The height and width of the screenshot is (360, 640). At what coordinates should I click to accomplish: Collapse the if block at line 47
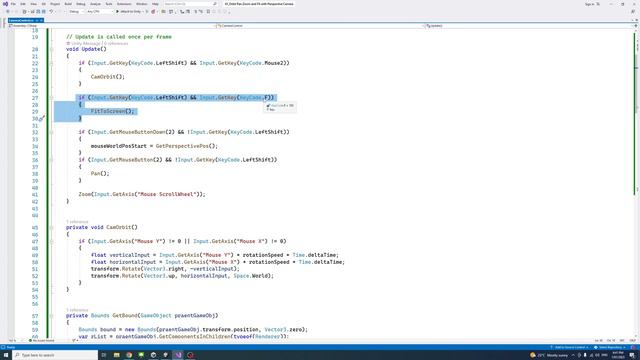[51, 242]
